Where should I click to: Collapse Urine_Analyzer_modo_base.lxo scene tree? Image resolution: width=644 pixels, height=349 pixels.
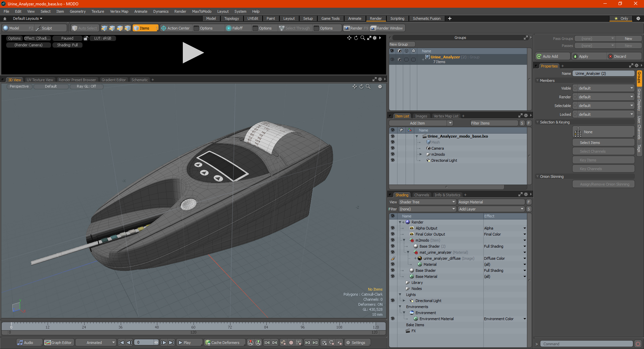point(417,136)
